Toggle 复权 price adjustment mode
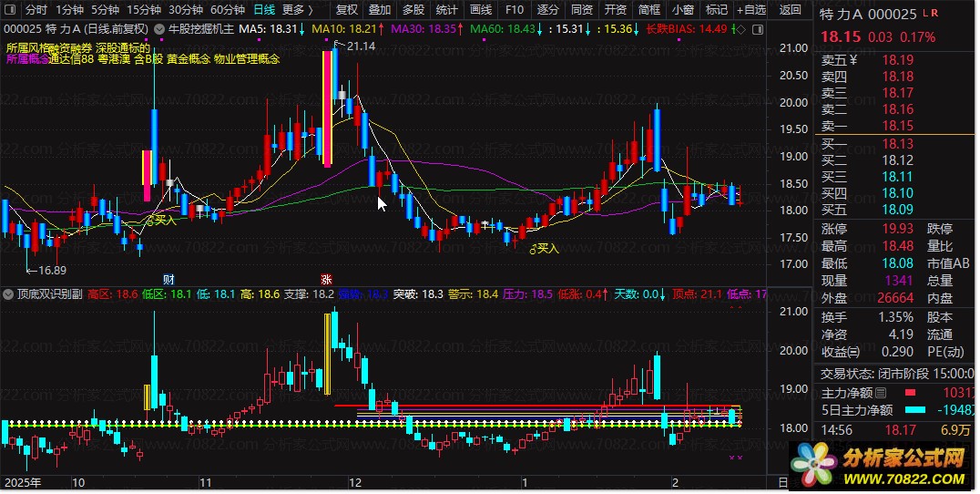Screen dimensions: 980x494 point(346,11)
